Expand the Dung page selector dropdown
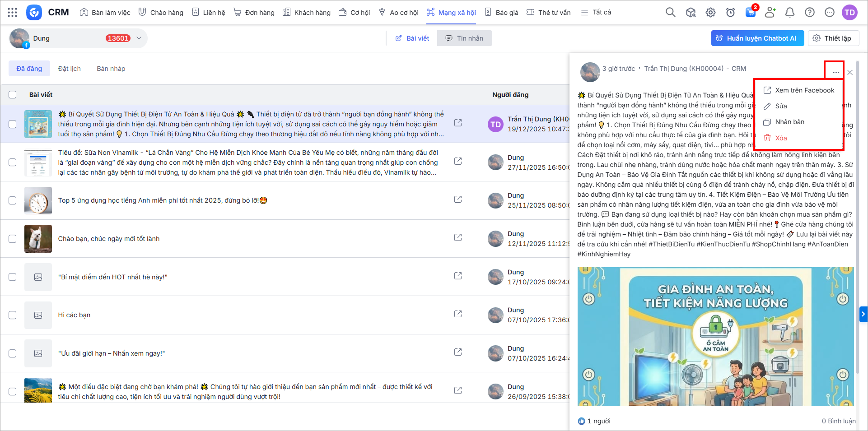 click(x=139, y=38)
